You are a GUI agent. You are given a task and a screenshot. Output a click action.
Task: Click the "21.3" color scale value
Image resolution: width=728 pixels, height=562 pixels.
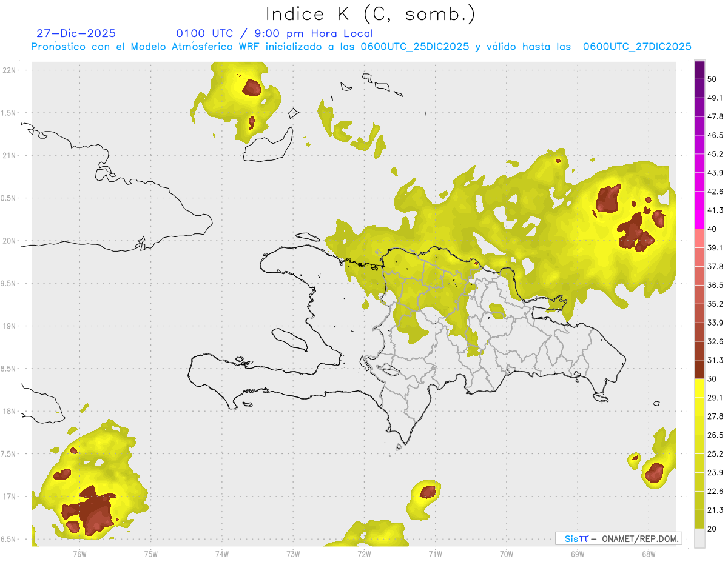(715, 510)
